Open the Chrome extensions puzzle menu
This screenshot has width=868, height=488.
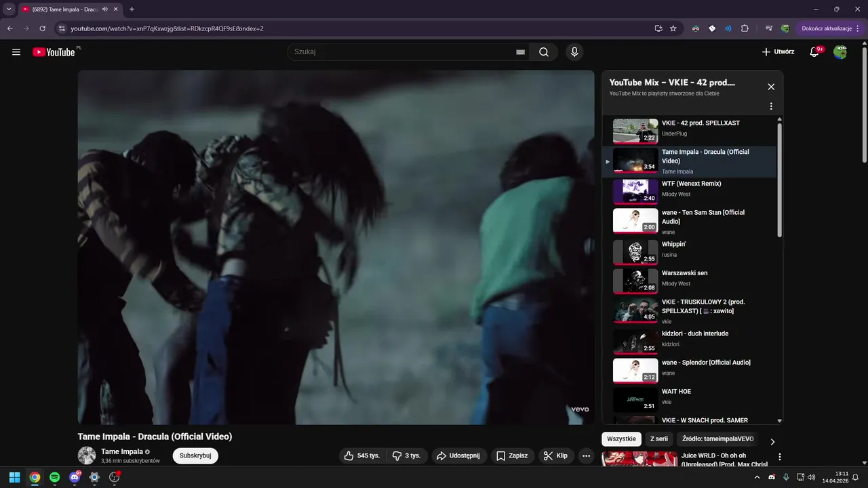click(745, 28)
